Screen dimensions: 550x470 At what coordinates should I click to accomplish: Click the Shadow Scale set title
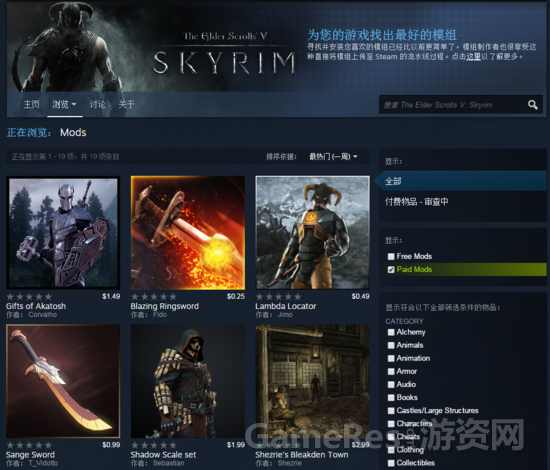(x=163, y=455)
